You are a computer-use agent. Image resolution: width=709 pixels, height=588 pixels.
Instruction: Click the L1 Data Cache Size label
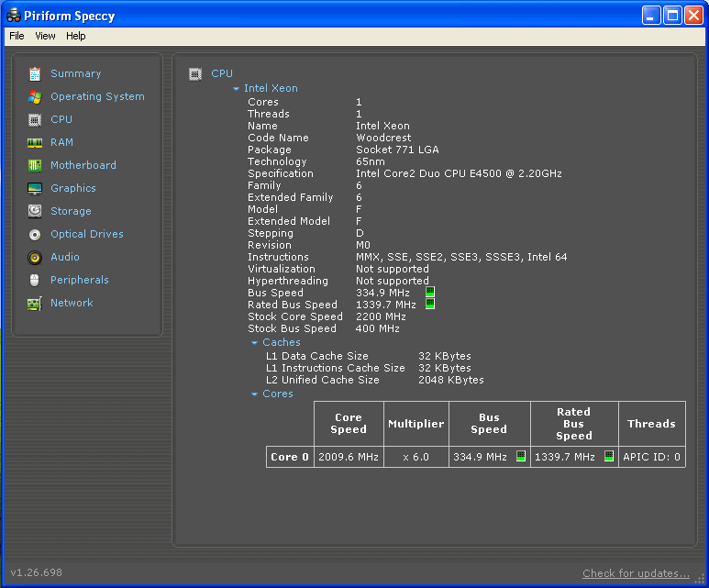pyautogui.click(x=317, y=357)
